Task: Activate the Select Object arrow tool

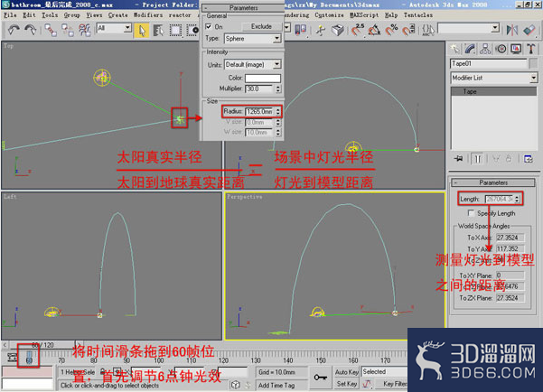Action: tap(142, 30)
